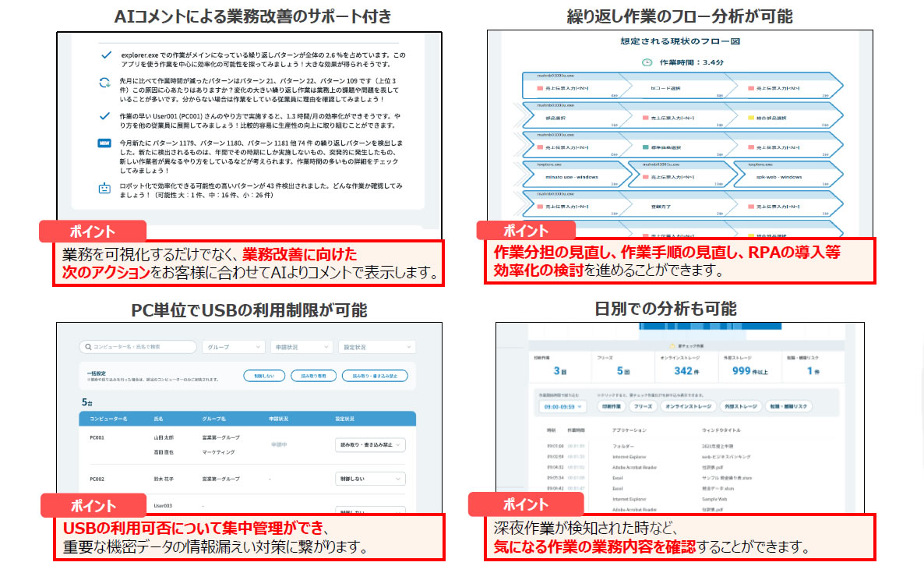Viewport: 924px width, 580px height.
Task: Click the 読み取り・書き込み禁止 bulk setting button
Action: tap(375, 376)
